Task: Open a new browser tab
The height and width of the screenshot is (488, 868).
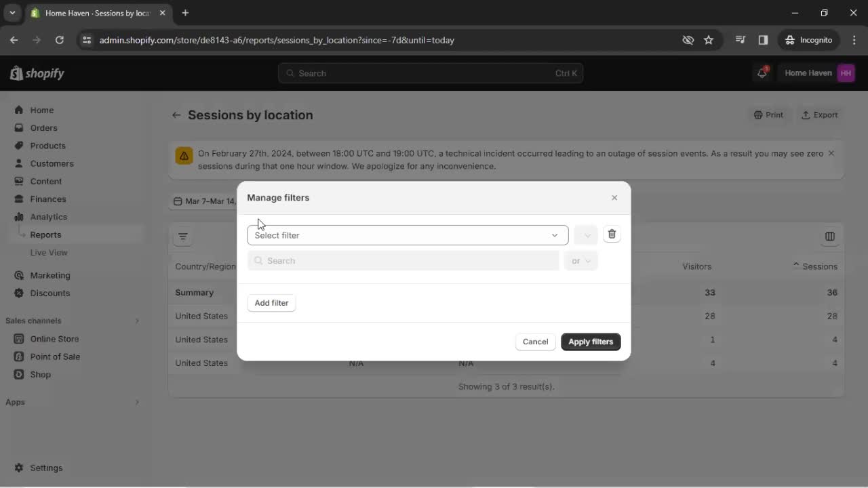Action: coord(185,13)
